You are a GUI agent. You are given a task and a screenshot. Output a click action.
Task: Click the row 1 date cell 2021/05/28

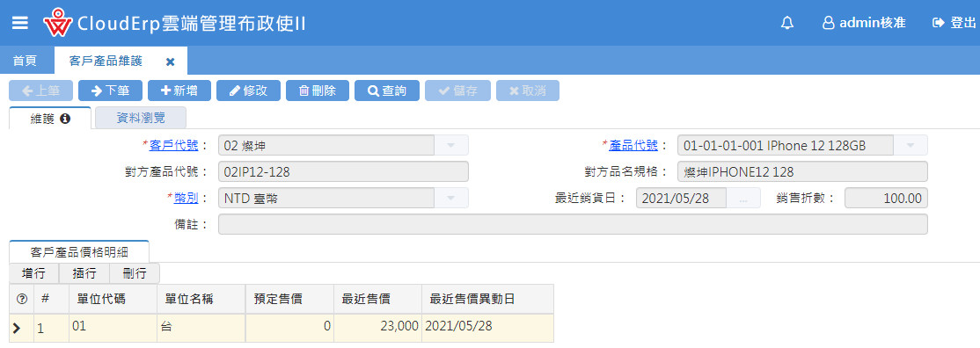point(487,328)
